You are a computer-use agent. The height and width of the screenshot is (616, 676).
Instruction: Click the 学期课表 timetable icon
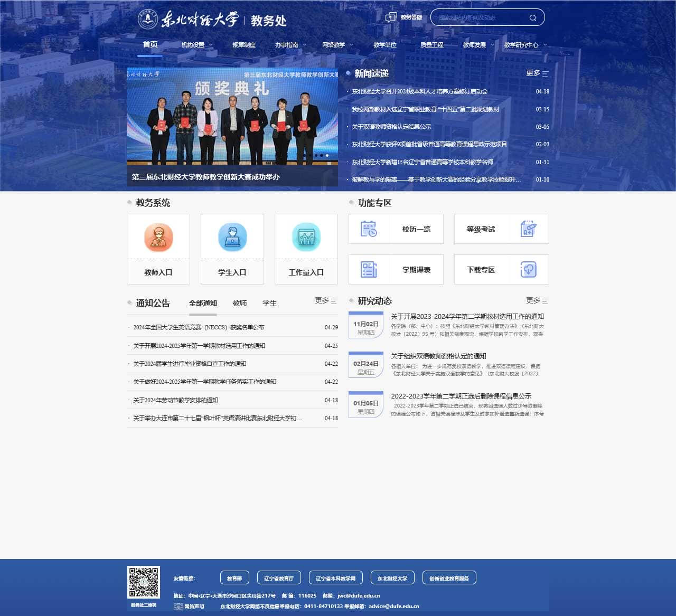click(369, 269)
